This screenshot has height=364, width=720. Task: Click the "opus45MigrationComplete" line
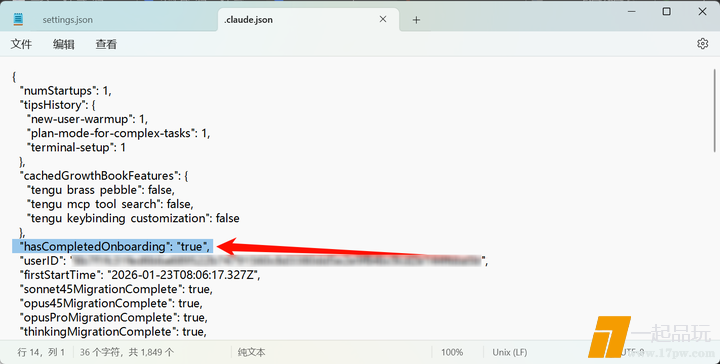pyautogui.click(x=111, y=303)
